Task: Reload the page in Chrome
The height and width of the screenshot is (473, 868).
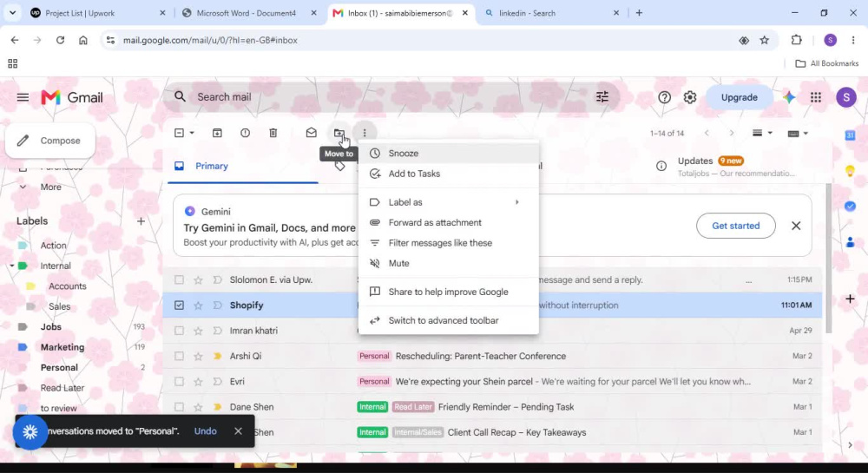Action: tap(61, 40)
